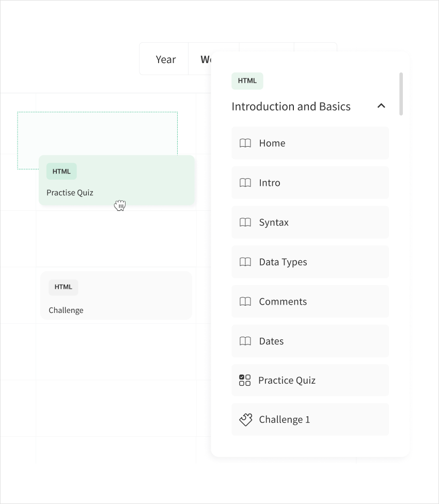Click the book icon beside Comments
Screen dimensions: 439x504
[x=245, y=302]
